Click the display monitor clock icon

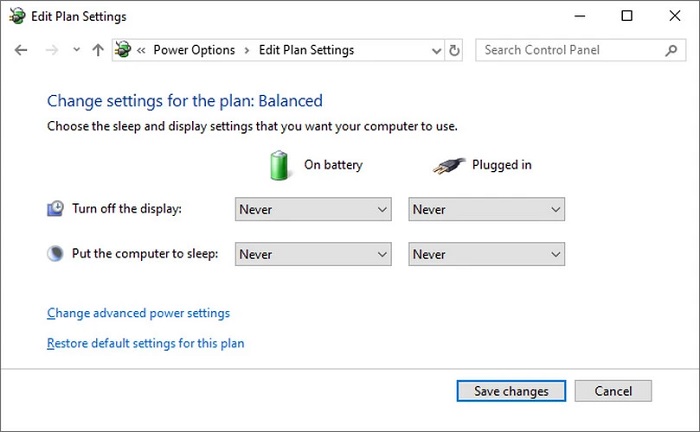[x=56, y=209]
